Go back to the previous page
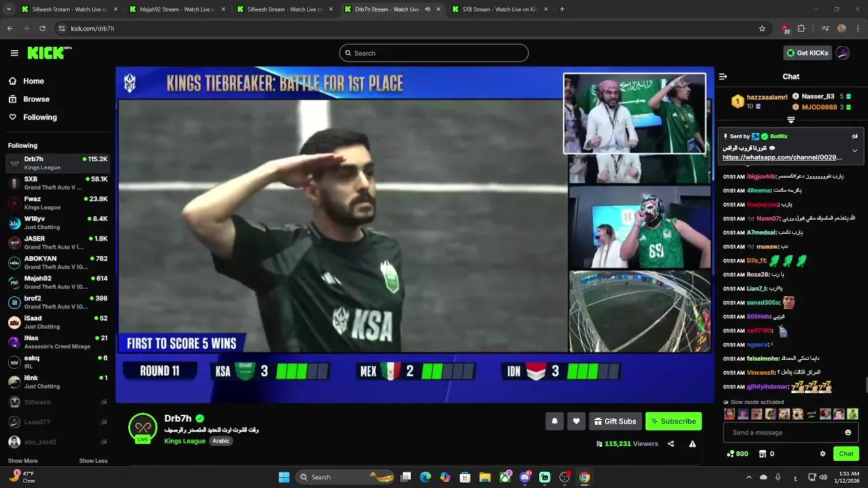Screen dimensions: 868x488 pos(9,28)
